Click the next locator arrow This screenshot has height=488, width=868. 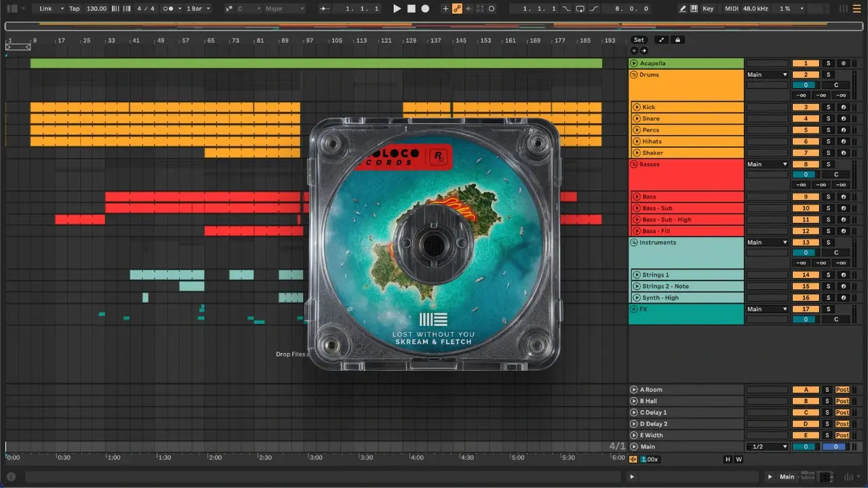[x=644, y=51]
